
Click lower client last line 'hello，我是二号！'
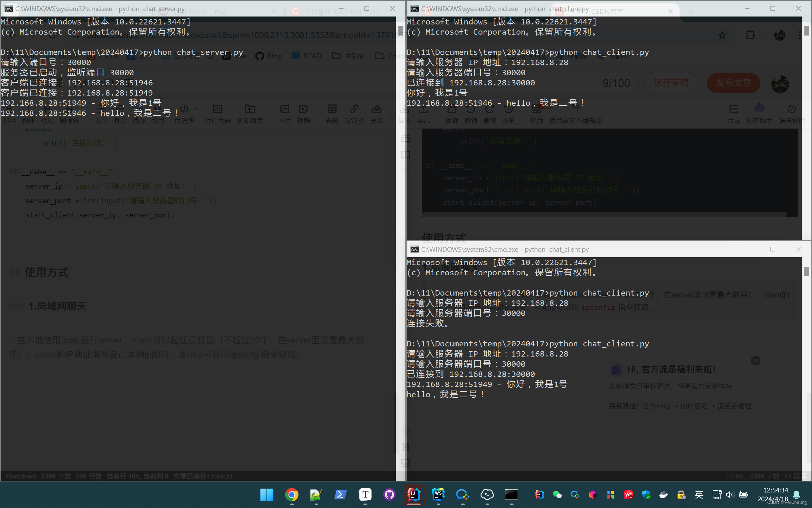[446, 394]
